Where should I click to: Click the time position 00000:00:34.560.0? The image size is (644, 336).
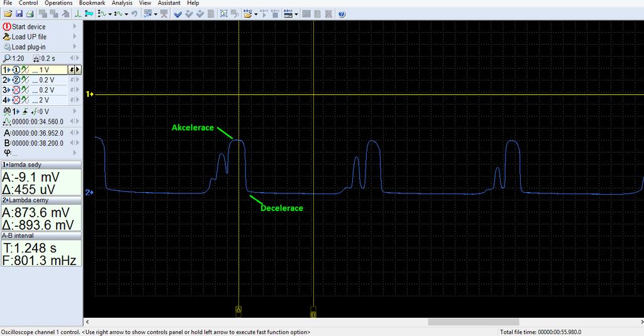37,122
